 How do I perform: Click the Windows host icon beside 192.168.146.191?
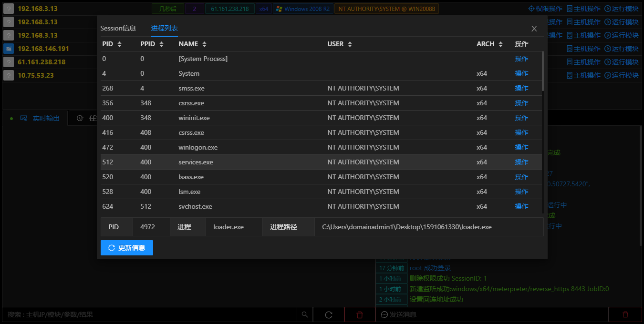click(x=8, y=49)
